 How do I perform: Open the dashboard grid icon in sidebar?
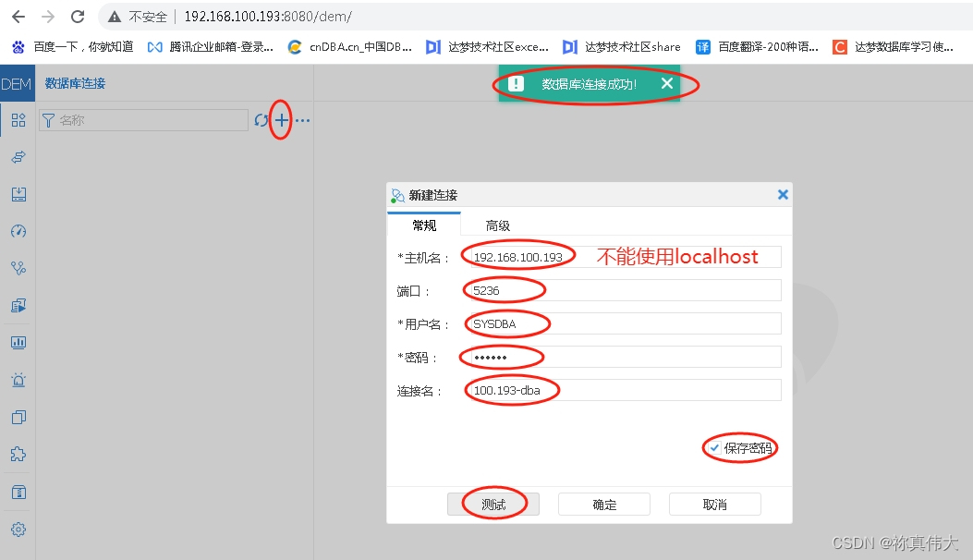pyautogui.click(x=18, y=120)
